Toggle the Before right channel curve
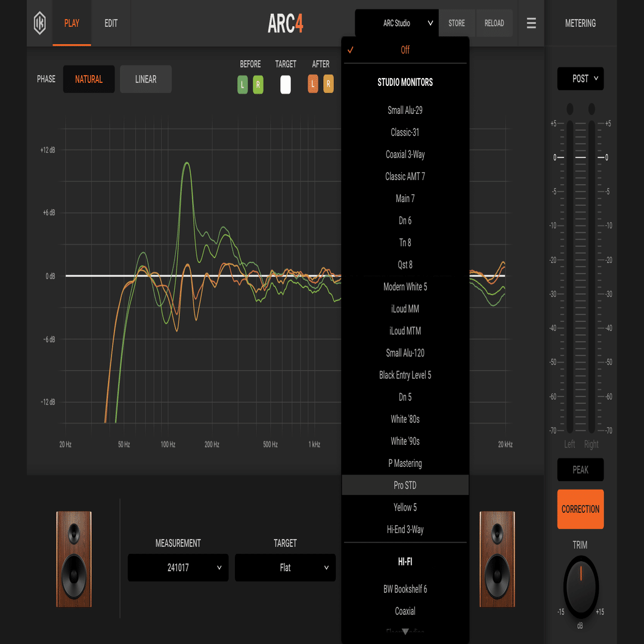 coord(258,85)
